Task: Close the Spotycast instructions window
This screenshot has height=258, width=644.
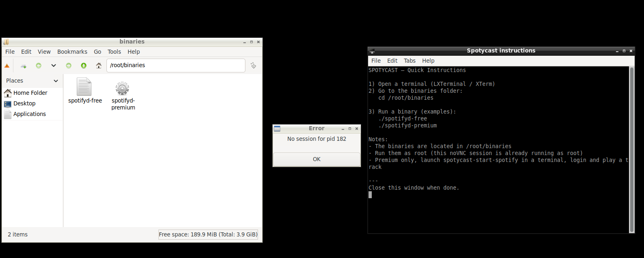Action: (631, 51)
